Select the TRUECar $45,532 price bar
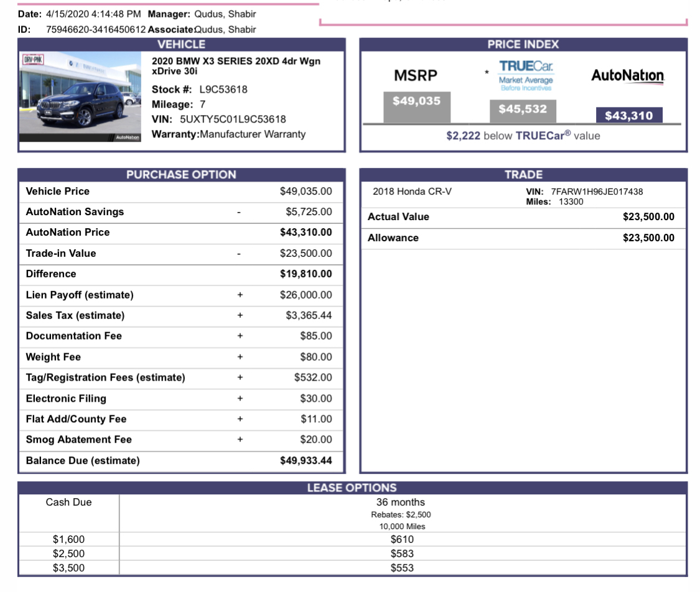The image size is (700, 592). (523, 111)
